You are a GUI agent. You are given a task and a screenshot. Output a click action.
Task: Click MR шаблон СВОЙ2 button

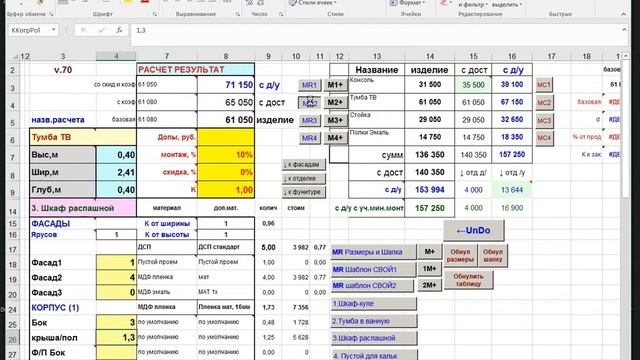coord(372,285)
